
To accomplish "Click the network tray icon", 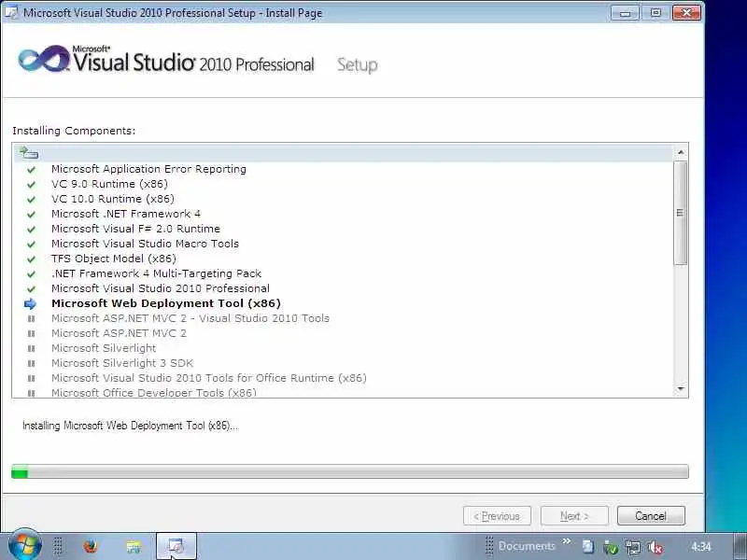I will (x=633, y=547).
